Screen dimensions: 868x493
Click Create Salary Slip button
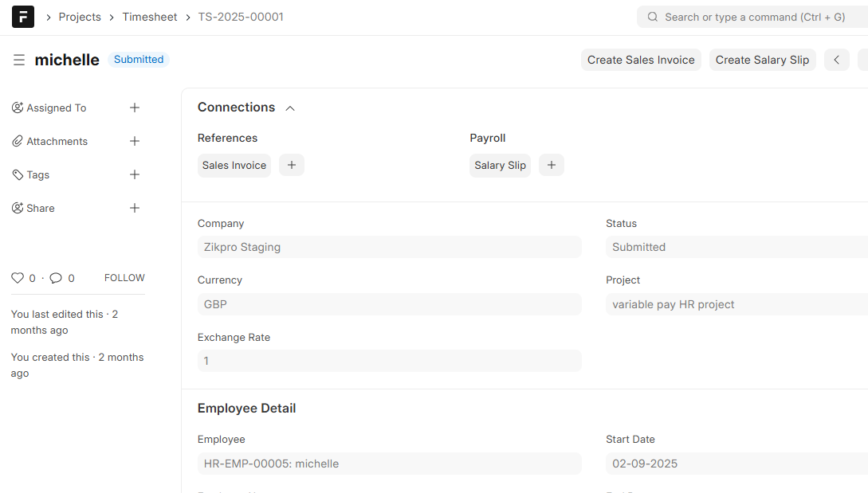coord(762,60)
